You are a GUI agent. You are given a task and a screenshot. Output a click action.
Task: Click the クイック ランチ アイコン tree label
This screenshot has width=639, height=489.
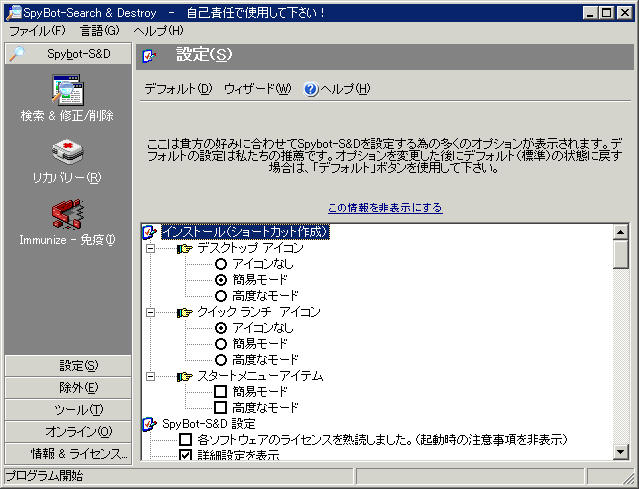coord(259,313)
